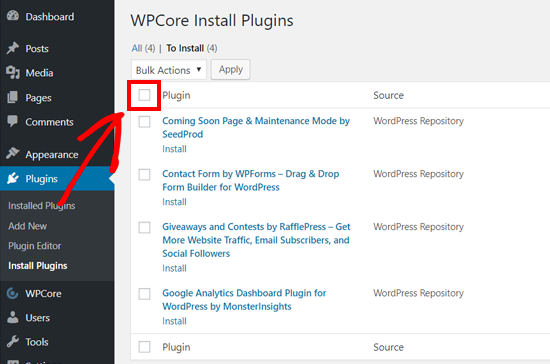This screenshot has width=550, height=364.
Task: Open the Media menu
Action: click(x=39, y=73)
